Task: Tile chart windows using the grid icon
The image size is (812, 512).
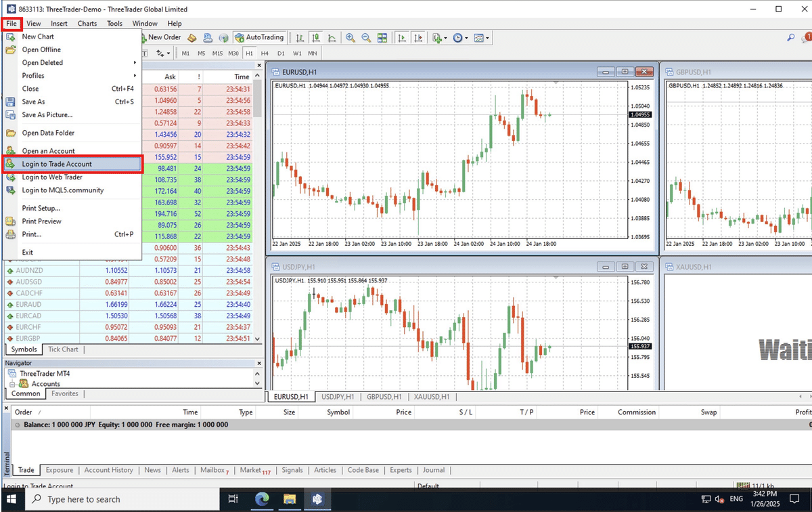Action: point(382,38)
